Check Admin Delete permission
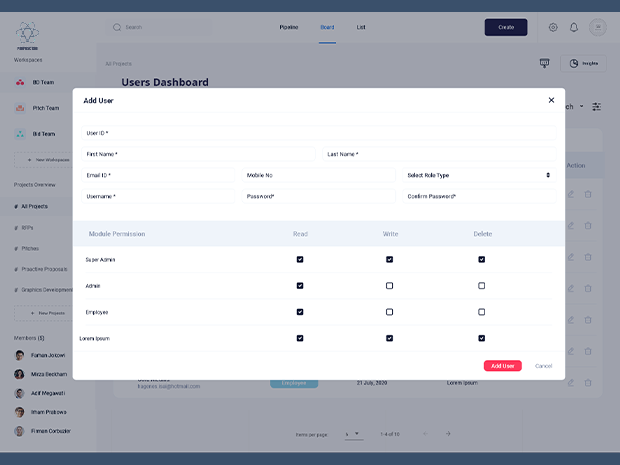620x465 pixels. tap(482, 285)
